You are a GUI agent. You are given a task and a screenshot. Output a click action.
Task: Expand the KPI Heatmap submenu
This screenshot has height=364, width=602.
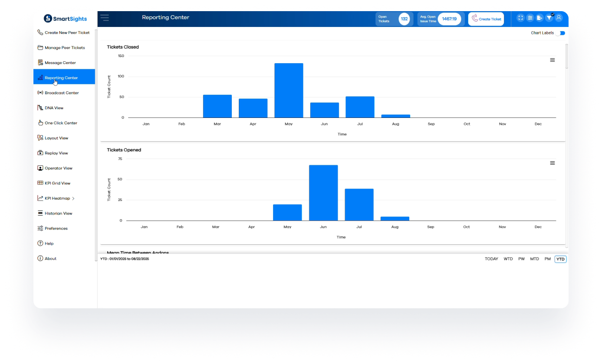73,199
